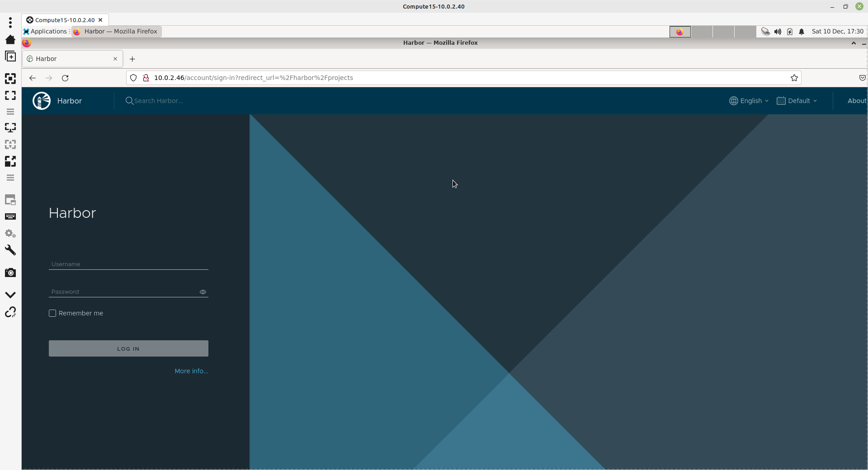The height and width of the screenshot is (470, 868).
Task: Open the Default date format dropdown
Action: [797, 101]
